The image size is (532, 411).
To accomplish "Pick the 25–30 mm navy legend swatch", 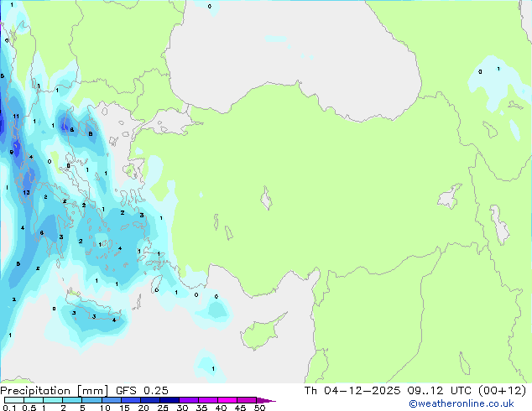I will [170, 400].
